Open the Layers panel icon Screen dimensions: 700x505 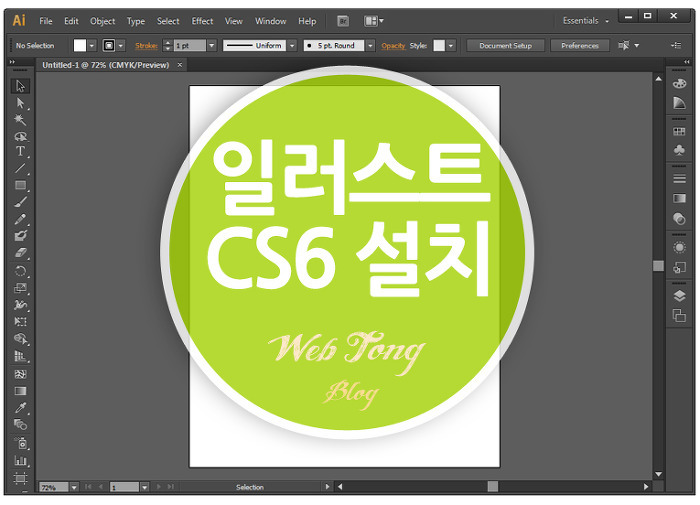(x=679, y=296)
